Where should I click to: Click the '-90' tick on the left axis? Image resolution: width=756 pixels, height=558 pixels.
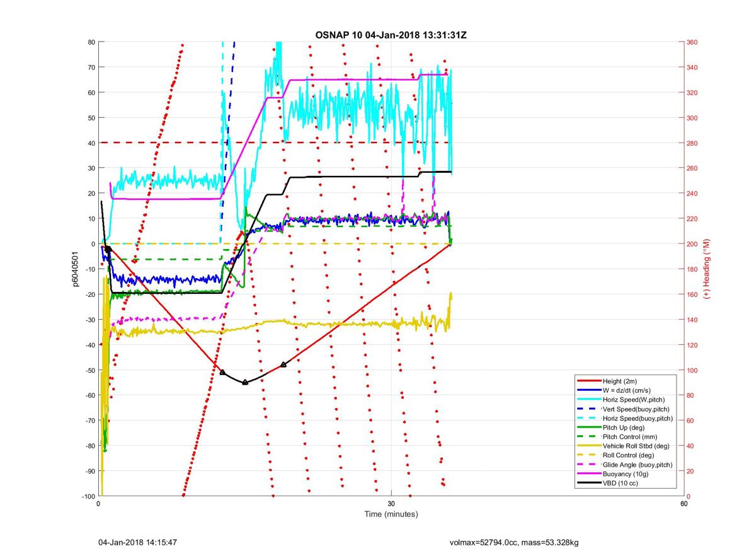pyautogui.click(x=89, y=471)
